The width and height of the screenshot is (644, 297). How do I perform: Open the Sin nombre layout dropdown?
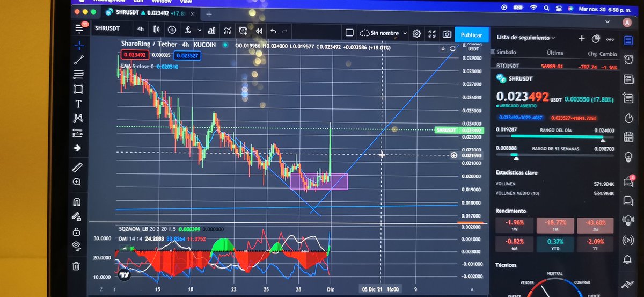pos(383,33)
